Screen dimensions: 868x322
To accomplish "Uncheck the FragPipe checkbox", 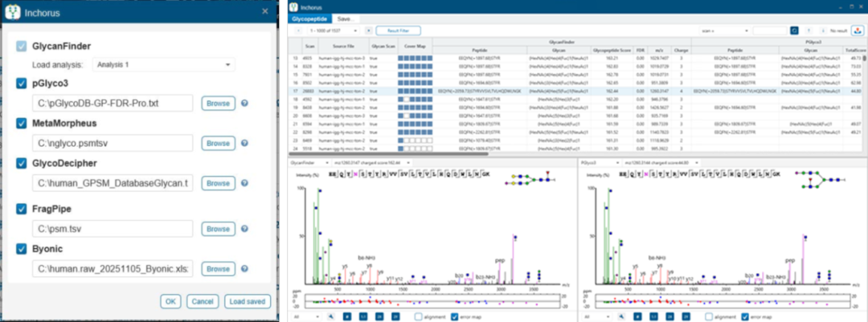I will 21,209.
